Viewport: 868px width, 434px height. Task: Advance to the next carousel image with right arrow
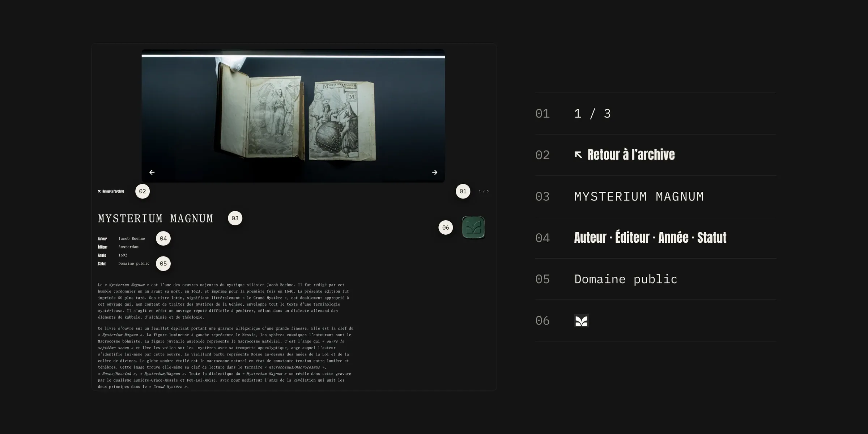click(435, 173)
